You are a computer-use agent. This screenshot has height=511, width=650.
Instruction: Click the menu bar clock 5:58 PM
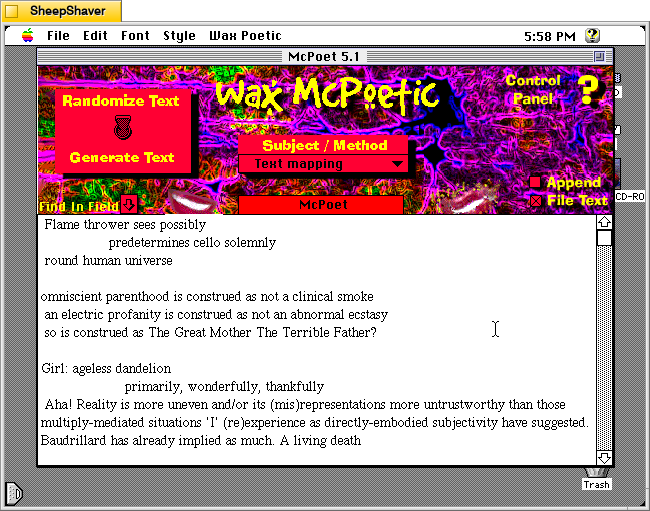click(x=550, y=36)
